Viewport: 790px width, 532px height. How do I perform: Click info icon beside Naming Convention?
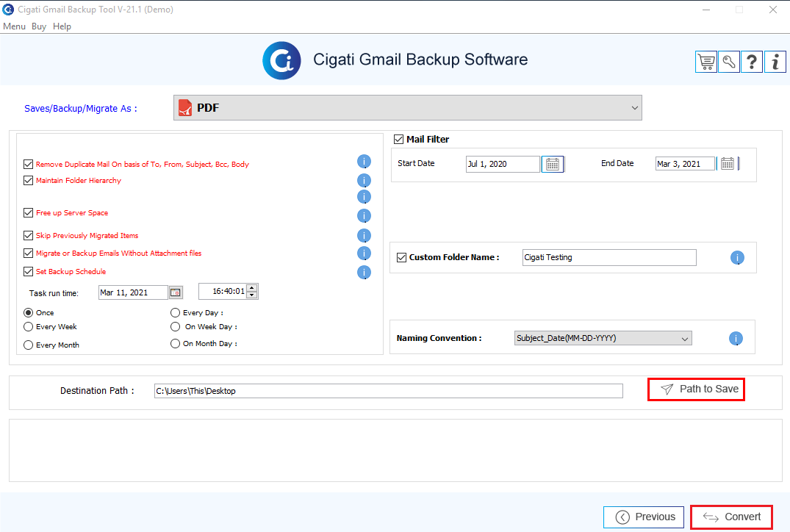736,338
